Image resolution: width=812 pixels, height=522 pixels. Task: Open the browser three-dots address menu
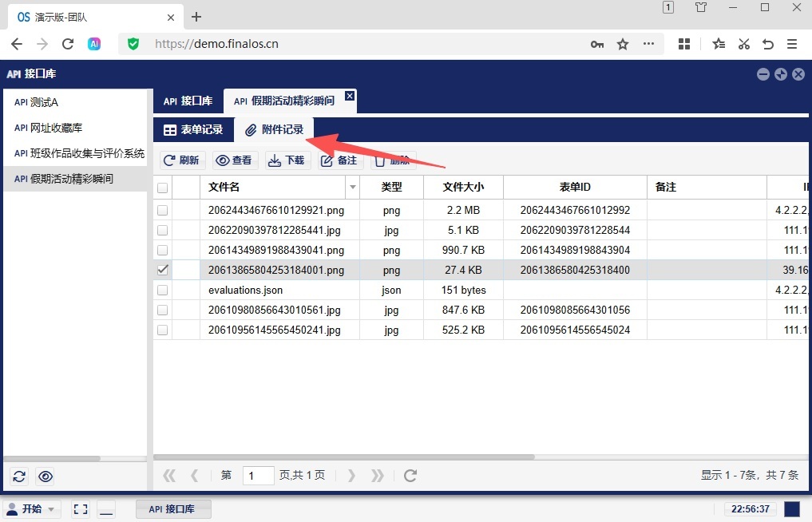[648, 44]
